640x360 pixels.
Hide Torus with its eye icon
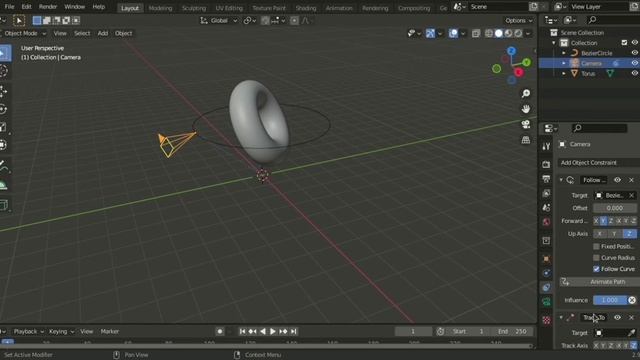click(x=634, y=73)
